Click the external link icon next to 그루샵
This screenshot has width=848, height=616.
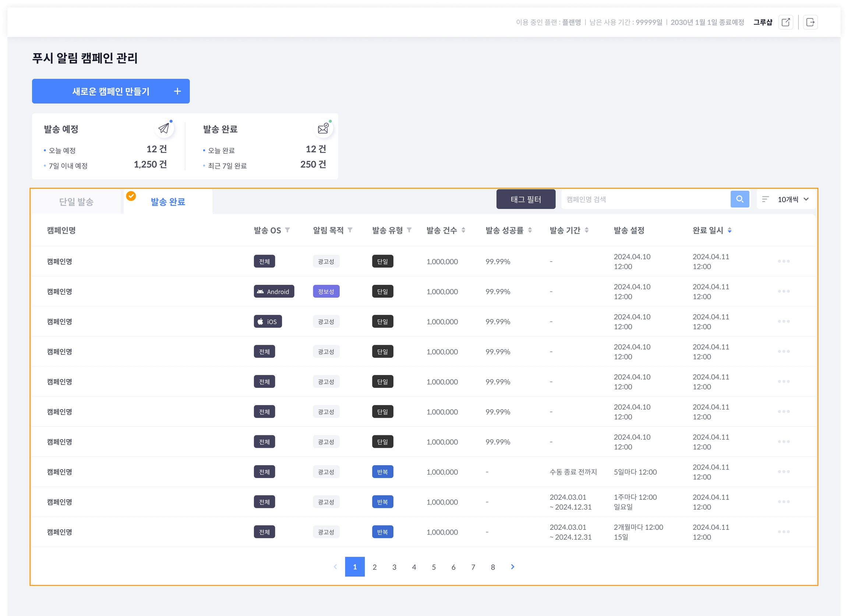point(785,22)
